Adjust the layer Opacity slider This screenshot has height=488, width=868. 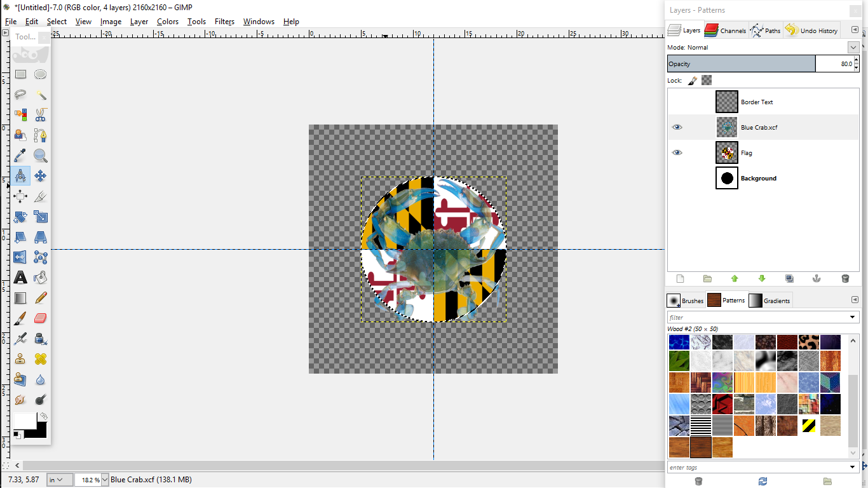pos(741,64)
